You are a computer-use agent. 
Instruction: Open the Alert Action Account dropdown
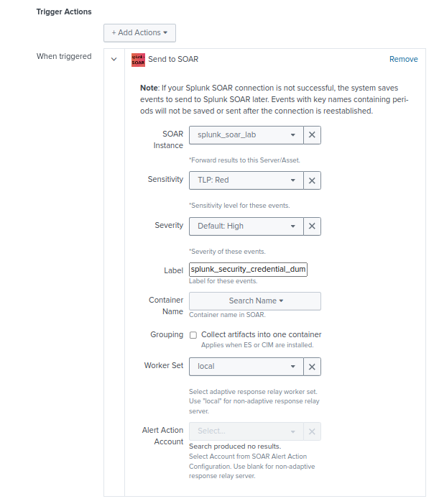click(246, 431)
